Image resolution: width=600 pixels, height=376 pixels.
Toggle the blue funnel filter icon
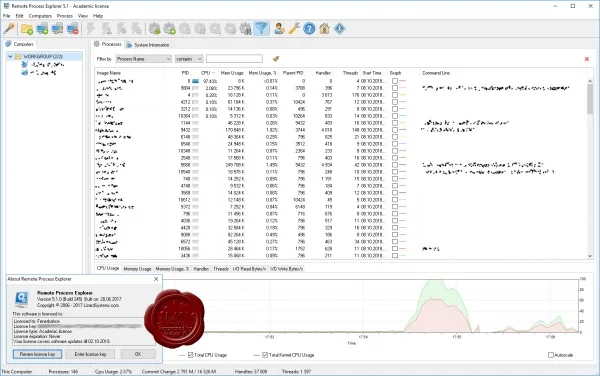tap(261, 29)
